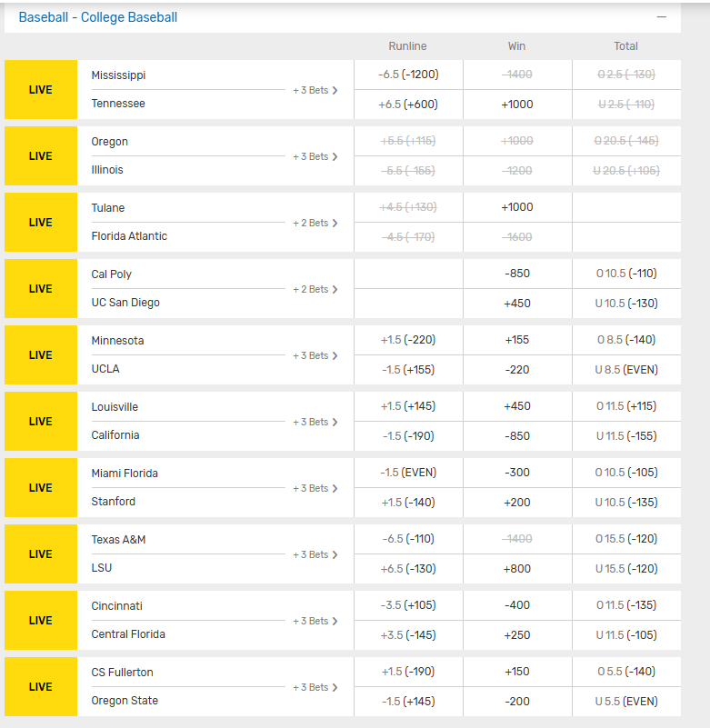This screenshot has width=710, height=728.
Task: Expand +3 Bets for Minnesota vs UCLA
Action: pyautogui.click(x=315, y=355)
